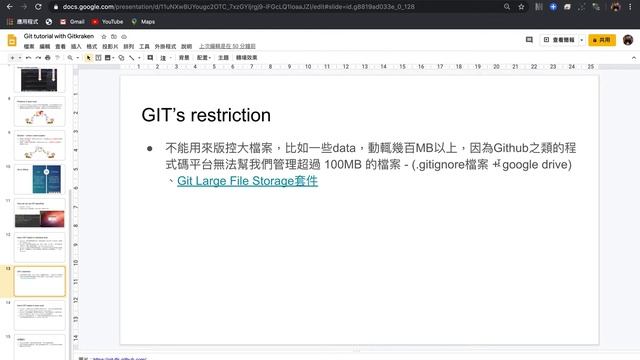Expand the insert image dropdown
Viewport: 640px width, 360px height.
(x=113, y=58)
